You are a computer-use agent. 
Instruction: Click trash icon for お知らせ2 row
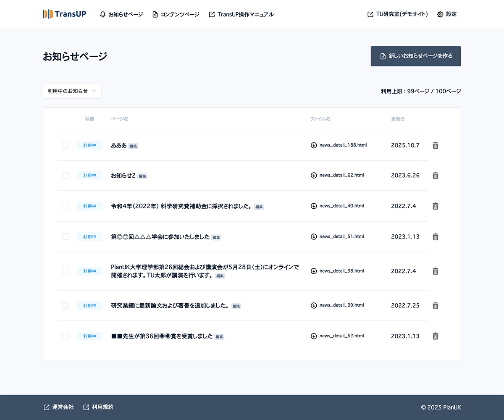click(x=436, y=176)
